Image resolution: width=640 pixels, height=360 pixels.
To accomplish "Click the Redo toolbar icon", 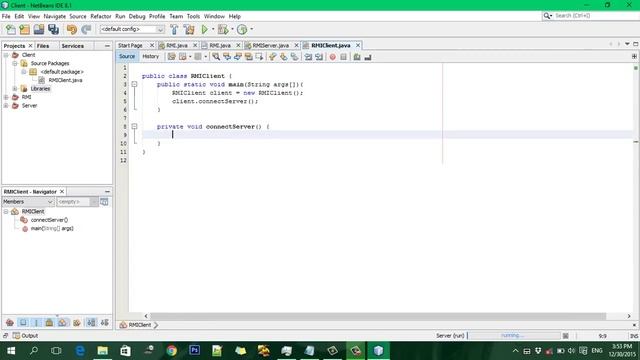I will point(86,29).
